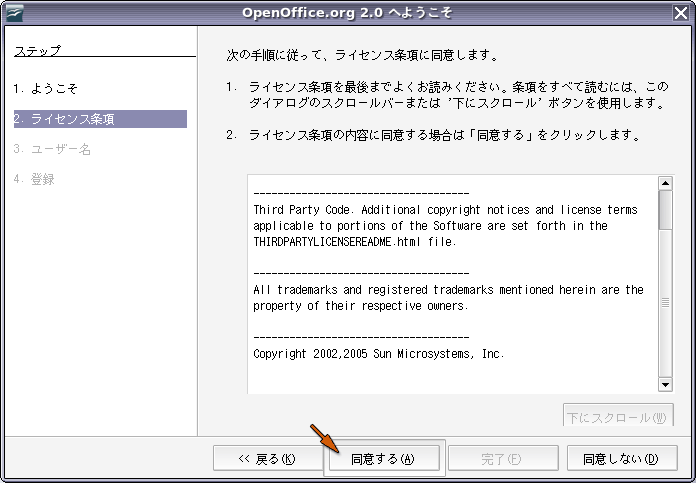Click the 'OpenOffice.org 2.0 へようこそ' window title

coord(347,12)
